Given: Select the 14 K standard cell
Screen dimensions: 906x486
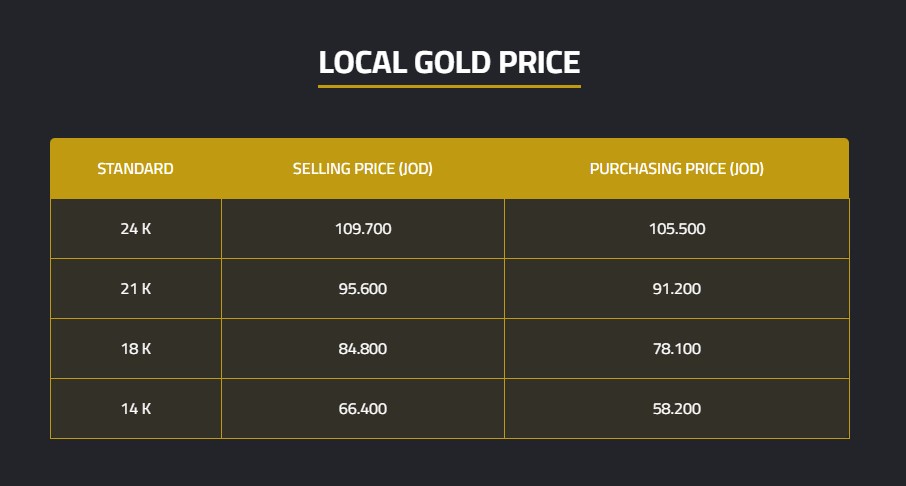Looking at the screenshot, I should pos(135,409).
